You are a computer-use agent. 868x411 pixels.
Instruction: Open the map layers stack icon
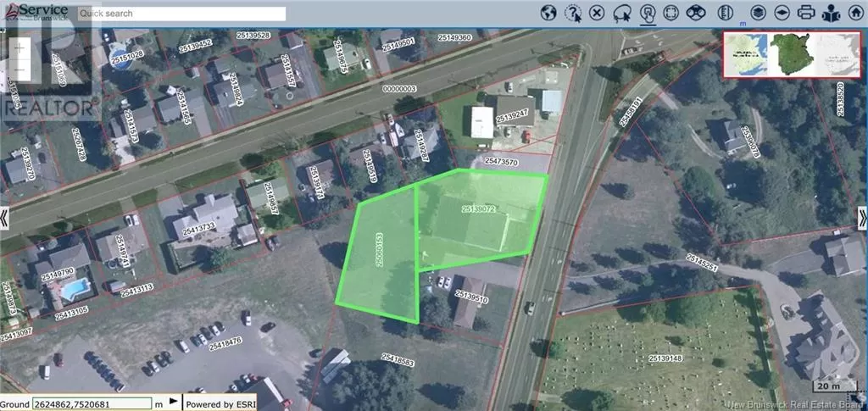(x=758, y=12)
